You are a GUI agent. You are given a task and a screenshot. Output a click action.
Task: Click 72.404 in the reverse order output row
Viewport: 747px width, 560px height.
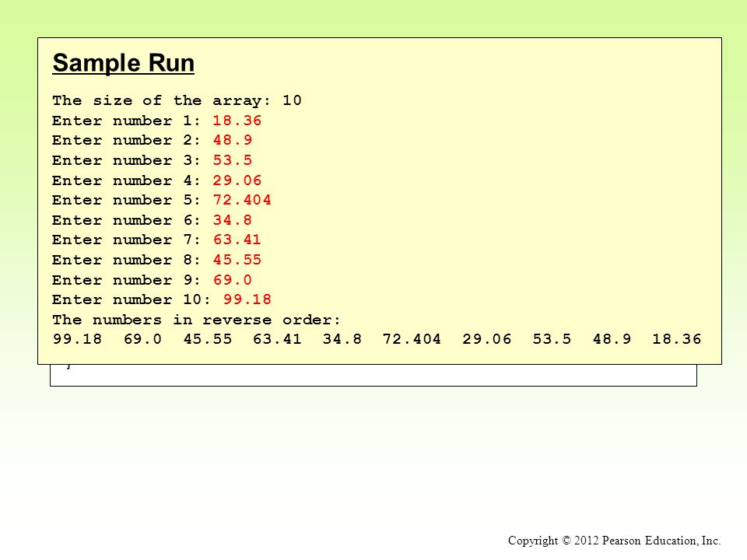(412, 339)
